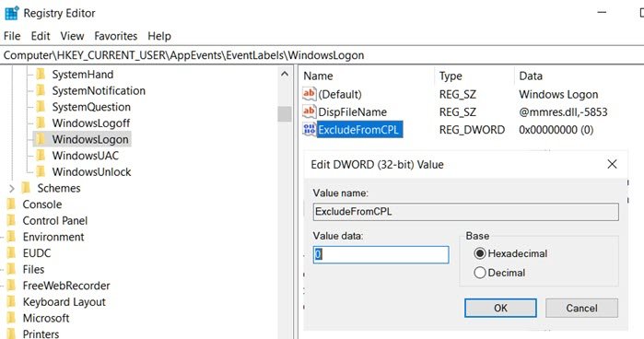Open the Help menu
This screenshot has width=644, height=339.
tap(159, 36)
